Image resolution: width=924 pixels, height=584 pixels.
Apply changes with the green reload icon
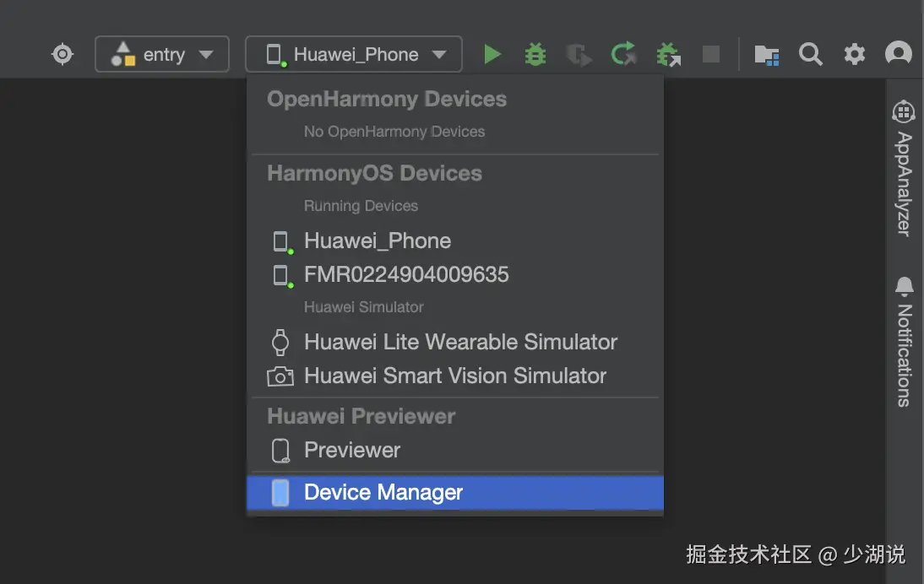click(x=623, y=54)
